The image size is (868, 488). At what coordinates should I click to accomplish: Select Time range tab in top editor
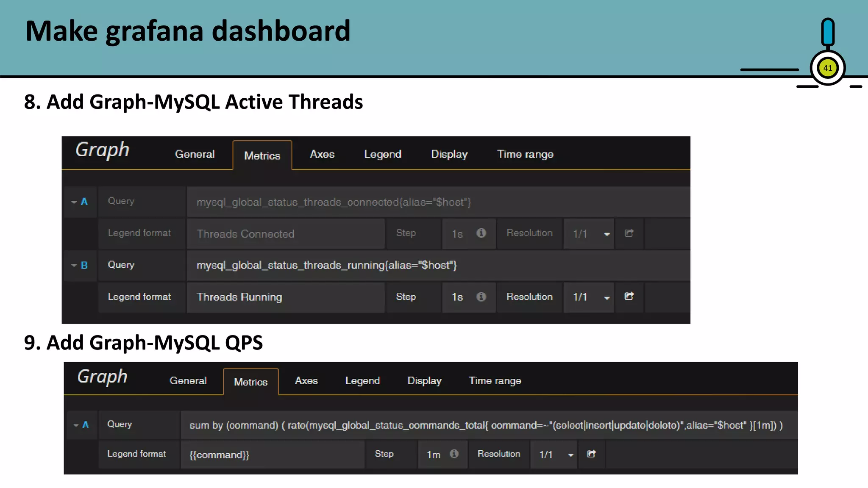click(x=525, y=154)
